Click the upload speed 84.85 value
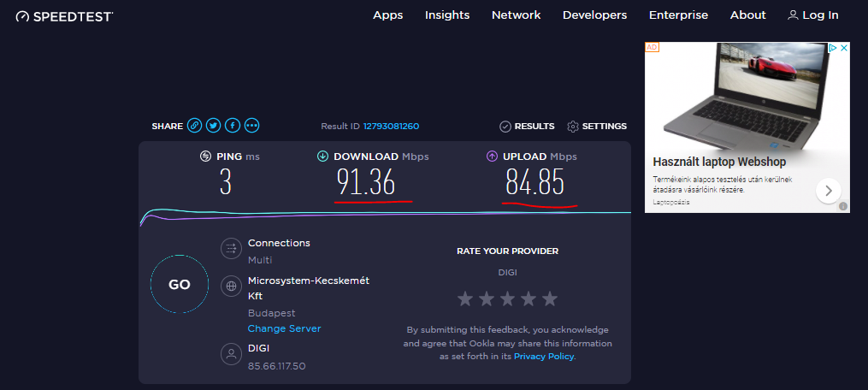Viewport: 868px width, 390px height. coord(534,181)
